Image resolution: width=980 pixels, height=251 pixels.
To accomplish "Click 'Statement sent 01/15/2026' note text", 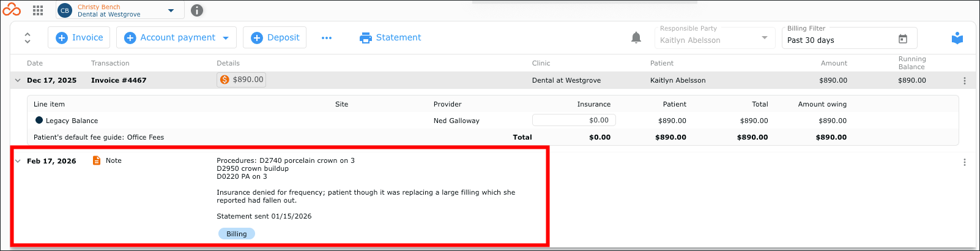I will (264, 216).
